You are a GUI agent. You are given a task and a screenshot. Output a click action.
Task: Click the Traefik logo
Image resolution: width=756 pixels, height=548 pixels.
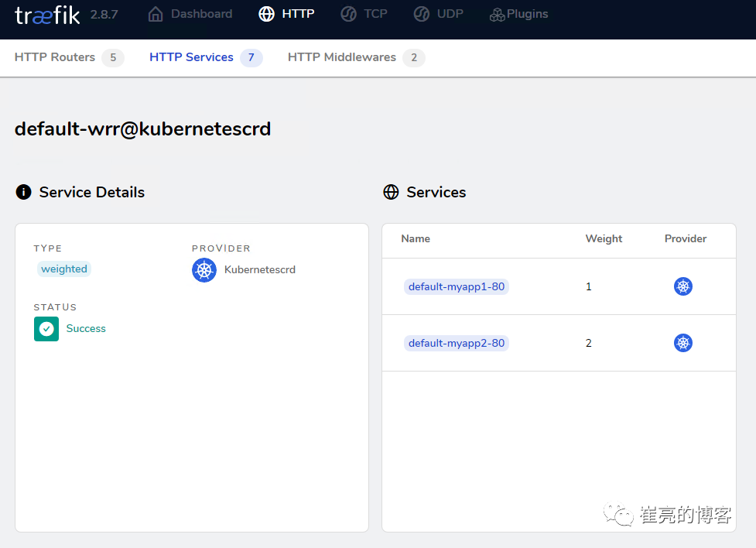click(x=47, y=15)
